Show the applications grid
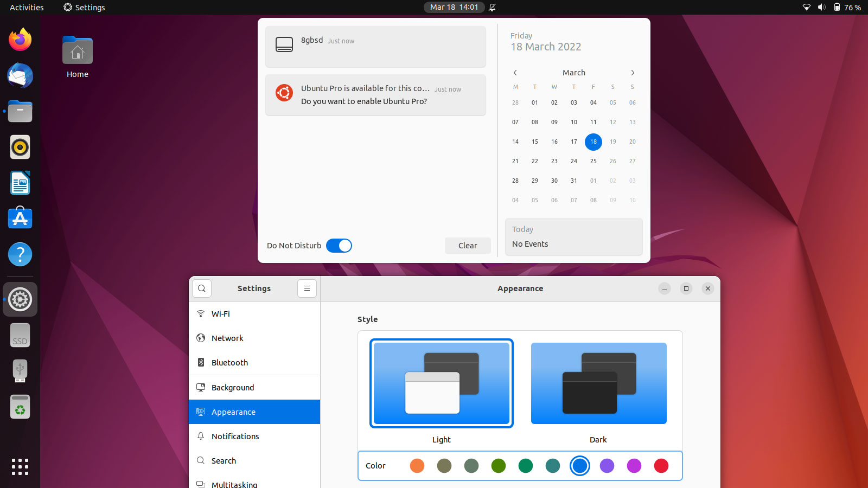The image size is (868, 488). click(20, 467)
